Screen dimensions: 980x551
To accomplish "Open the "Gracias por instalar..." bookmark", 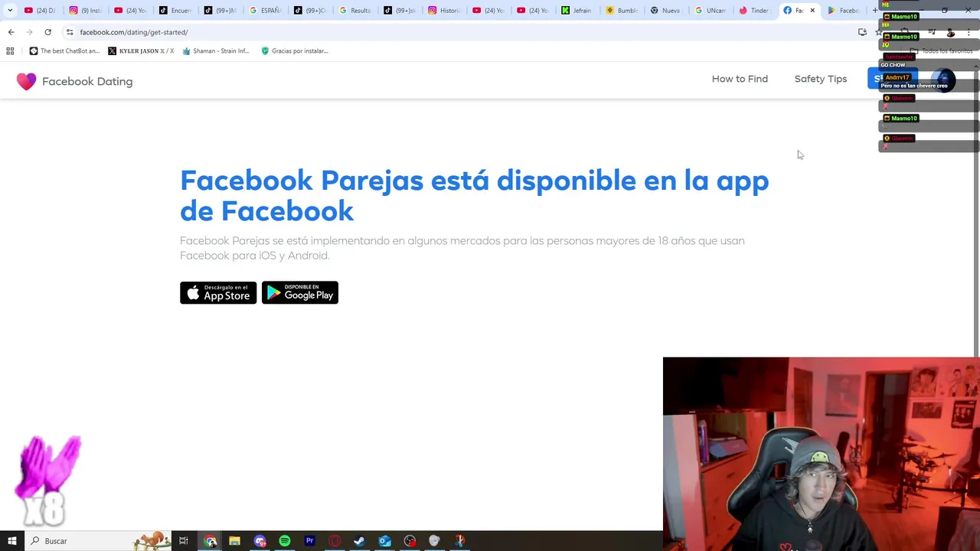I will pyautogui.click(x=295, y=51).
